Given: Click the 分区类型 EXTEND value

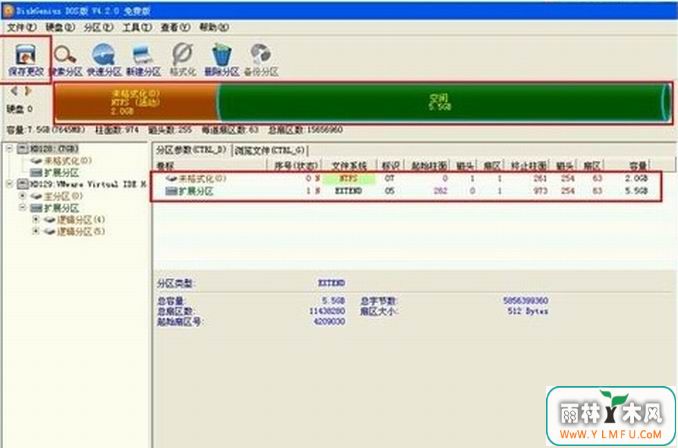Looking at the screenshot, I should click(331, 283).
